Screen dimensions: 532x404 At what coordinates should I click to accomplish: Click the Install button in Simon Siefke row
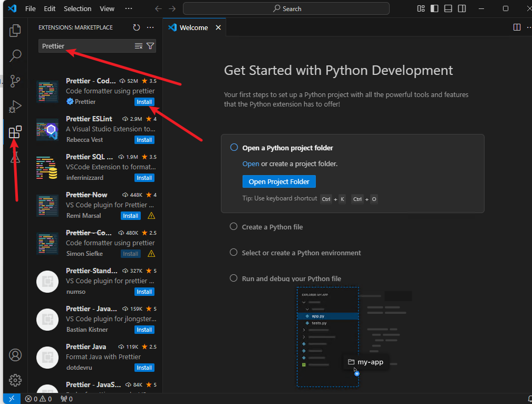click(x=131, y=254)
